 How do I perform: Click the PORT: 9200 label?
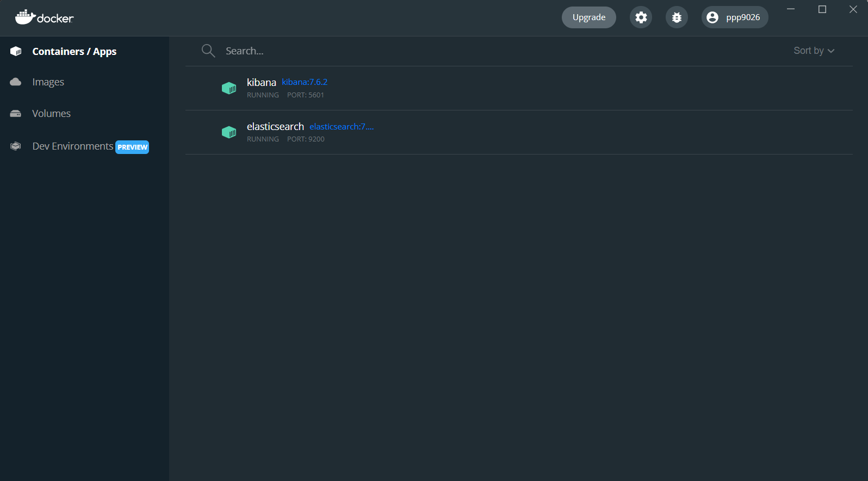[306, 139]
